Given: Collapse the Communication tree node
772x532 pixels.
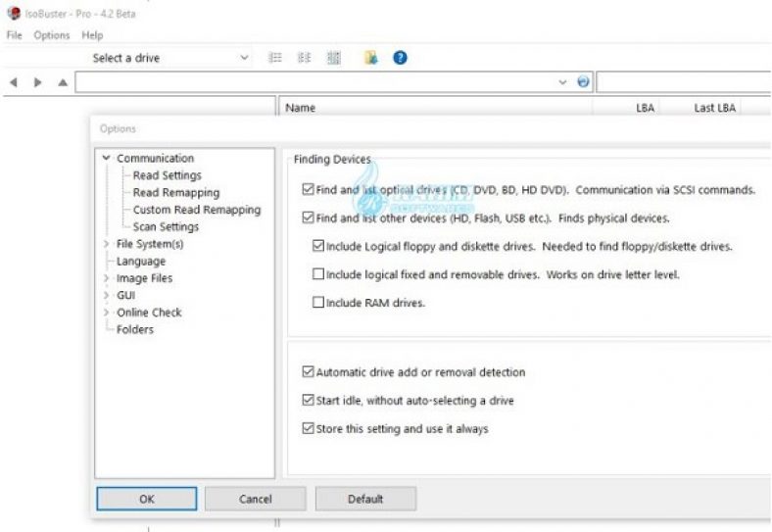Looking at the screenshot, I should [106, 158].
